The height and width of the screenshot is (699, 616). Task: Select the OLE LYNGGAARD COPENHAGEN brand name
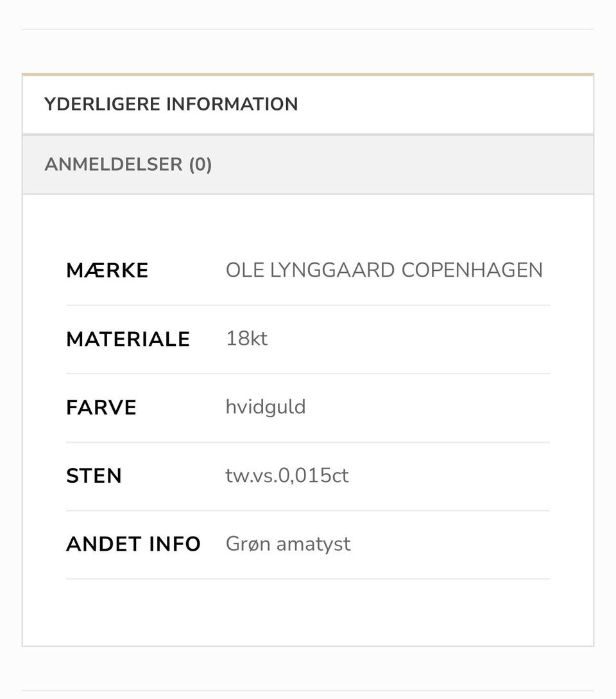click(384, 270)
